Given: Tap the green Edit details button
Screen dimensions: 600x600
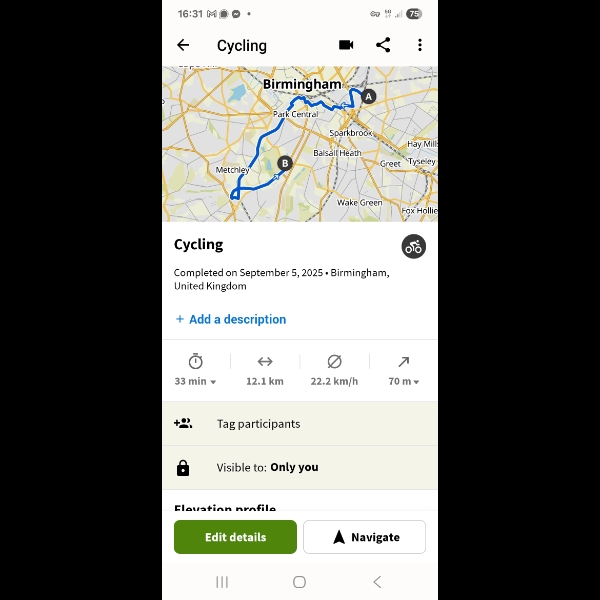Looking at the screenshot, I should pos(235,537).
